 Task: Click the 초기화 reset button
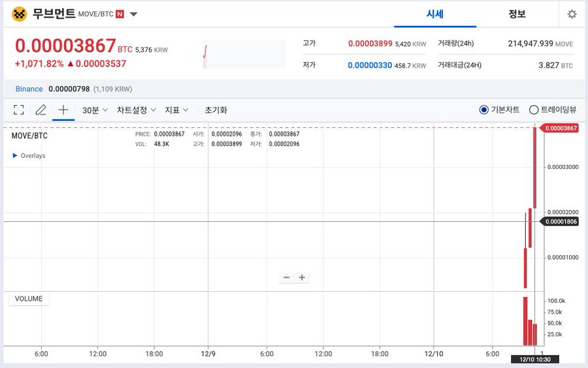[x=216, y=110]
